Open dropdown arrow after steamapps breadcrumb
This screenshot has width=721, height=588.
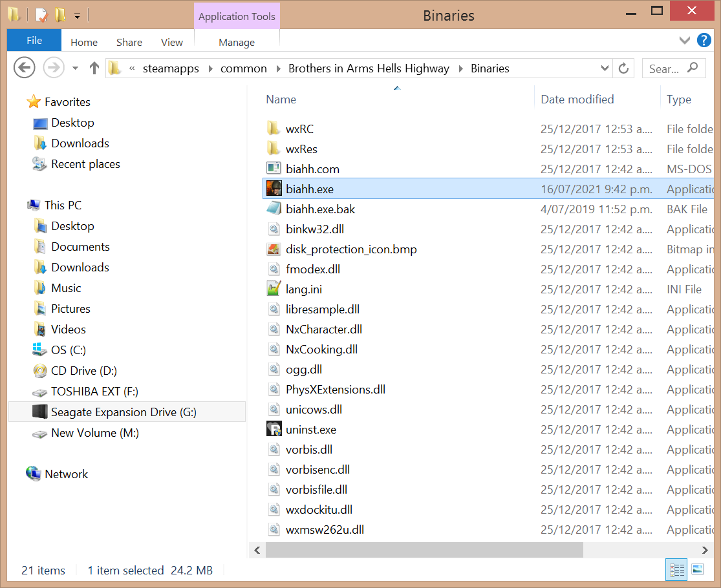click(211, 68)
